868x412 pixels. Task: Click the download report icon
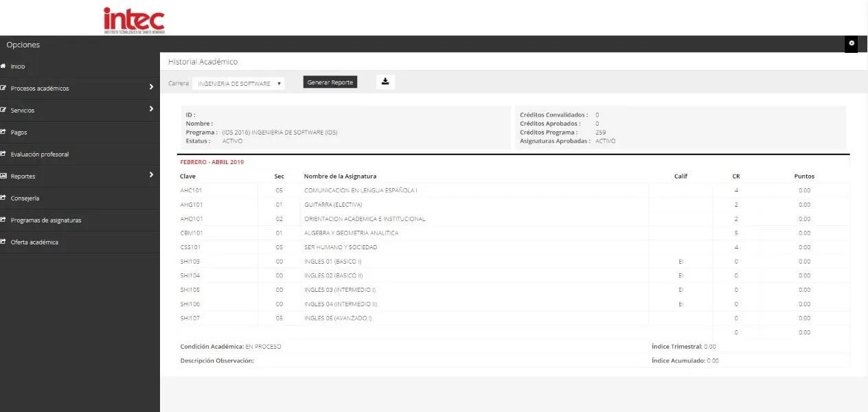[x=385, y=81]
